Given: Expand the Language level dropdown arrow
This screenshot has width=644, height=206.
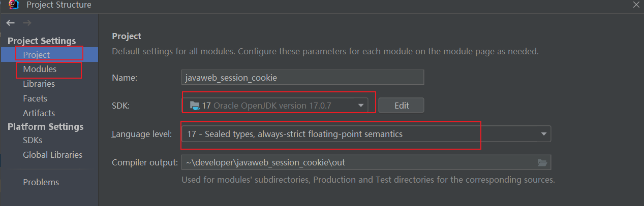Looking at the screenshot, I should (x=544, y=134).
